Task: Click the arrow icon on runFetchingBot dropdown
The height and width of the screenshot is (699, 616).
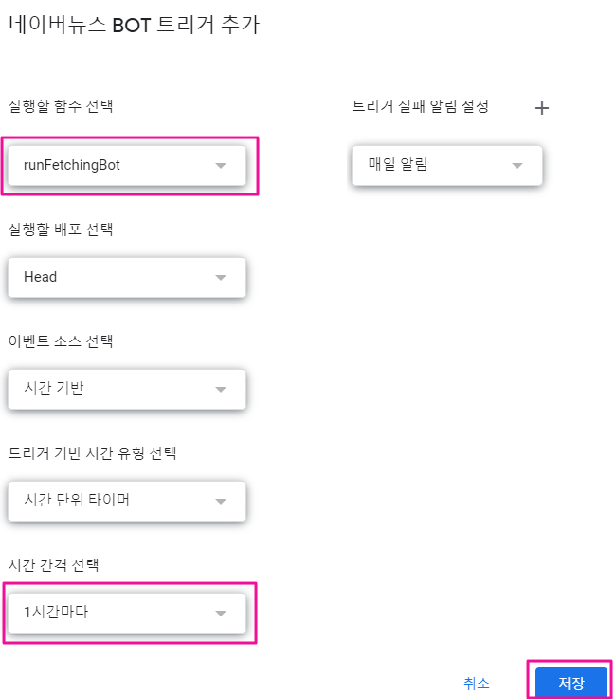Action: [x=221, y=166]
